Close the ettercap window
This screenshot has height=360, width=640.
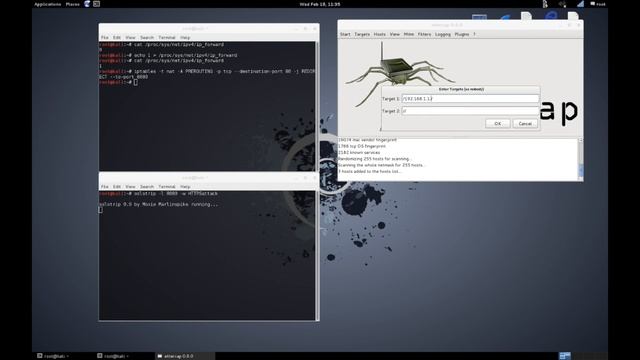[x=578, y=25]
